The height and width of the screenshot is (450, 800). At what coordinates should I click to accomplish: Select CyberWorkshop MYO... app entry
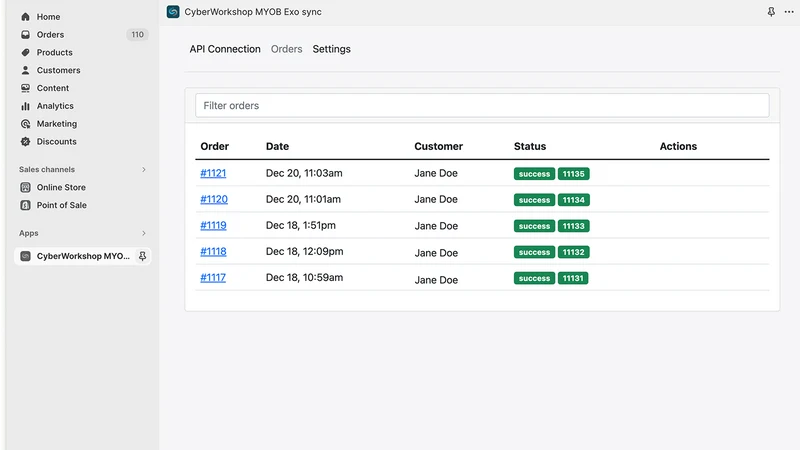click(83, 256)
